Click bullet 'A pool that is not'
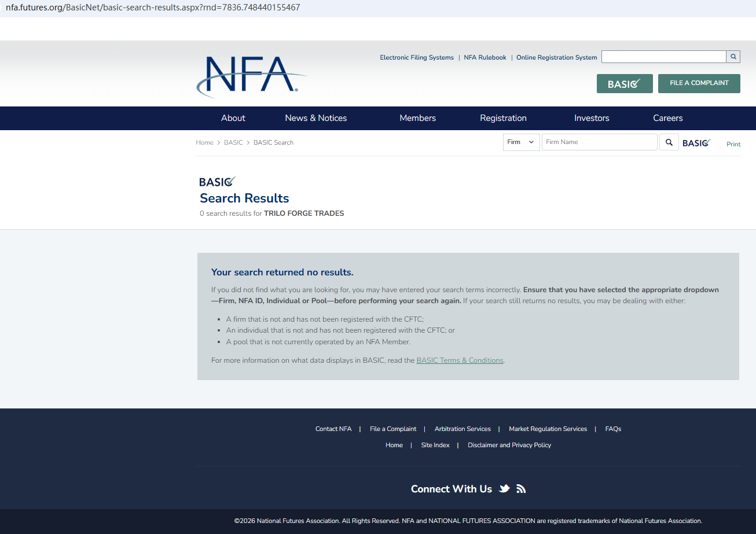Viewport: 756px width, 534px height. 318,342
